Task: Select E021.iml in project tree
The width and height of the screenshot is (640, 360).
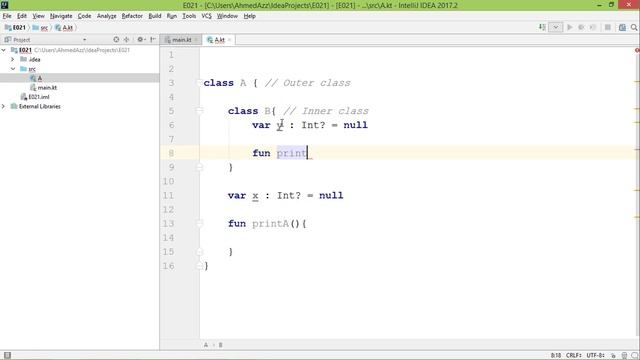Action: click(x=39, y=97)
